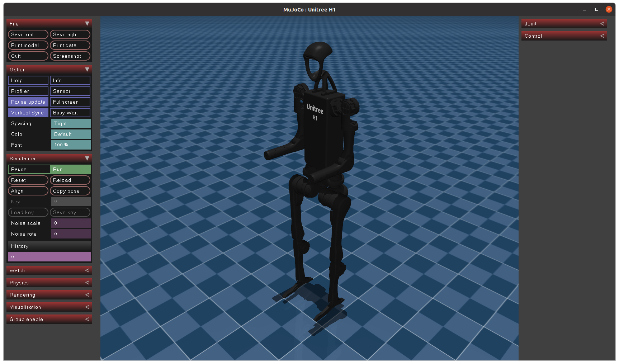Expand the Rendering section
This screenshot has width=619, height=364.
pos(49,295)
